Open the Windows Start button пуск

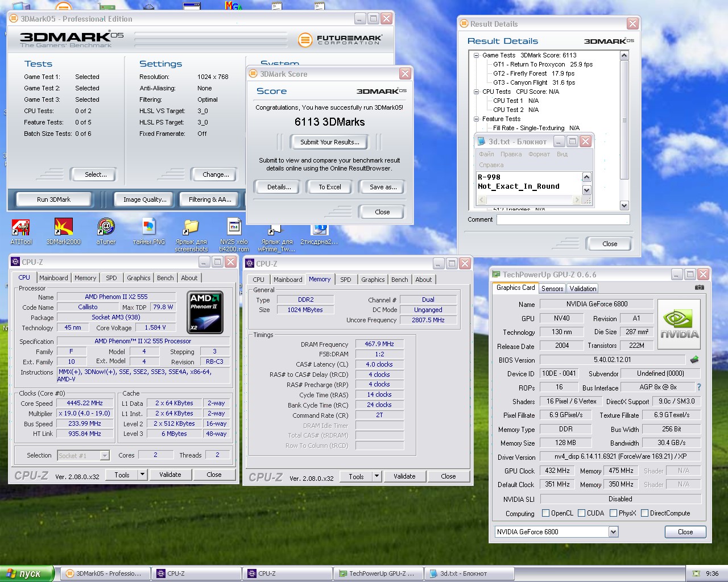pos(27,573)
